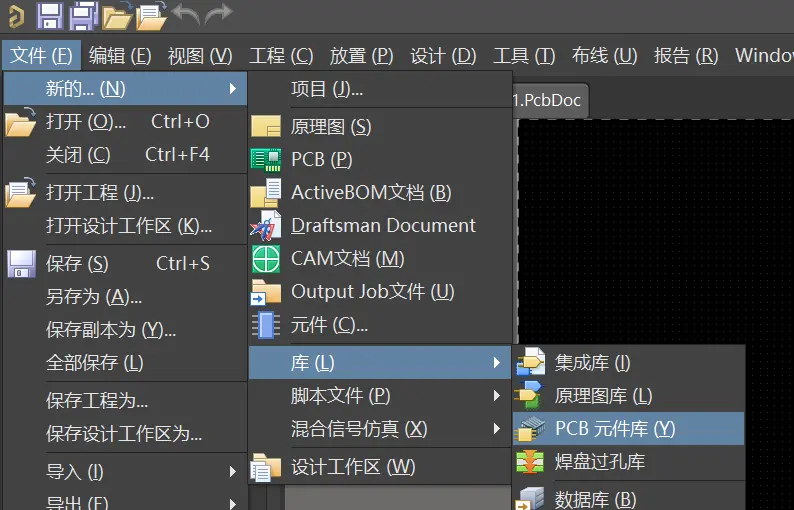This screenshot has height=510, width=794.
Task: Select 集成库 (I) entry
Action: pos(628,362)
